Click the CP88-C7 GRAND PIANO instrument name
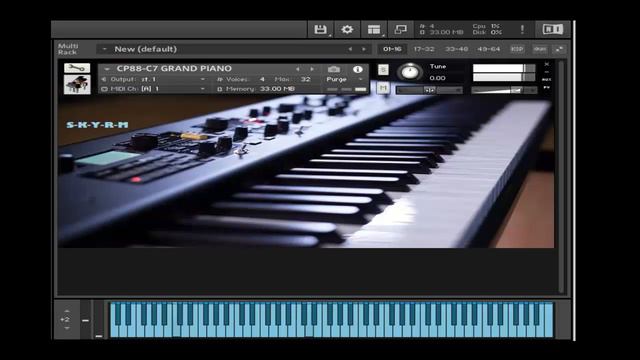 pos(174,69)
